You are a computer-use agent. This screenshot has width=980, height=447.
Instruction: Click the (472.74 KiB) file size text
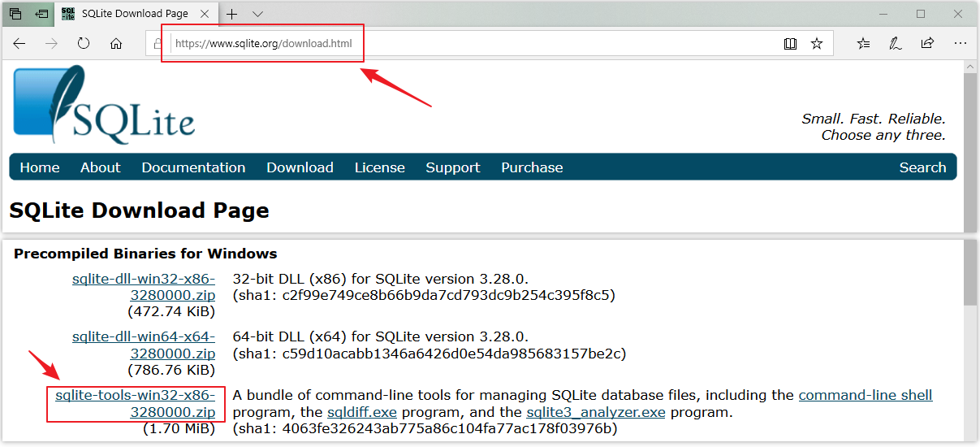point(171,311)
